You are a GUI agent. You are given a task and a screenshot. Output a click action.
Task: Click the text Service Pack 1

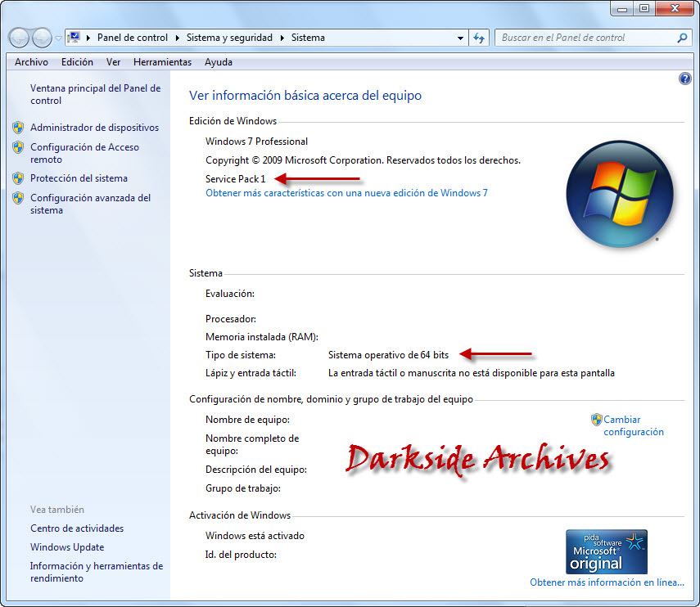tap(235, 179)
